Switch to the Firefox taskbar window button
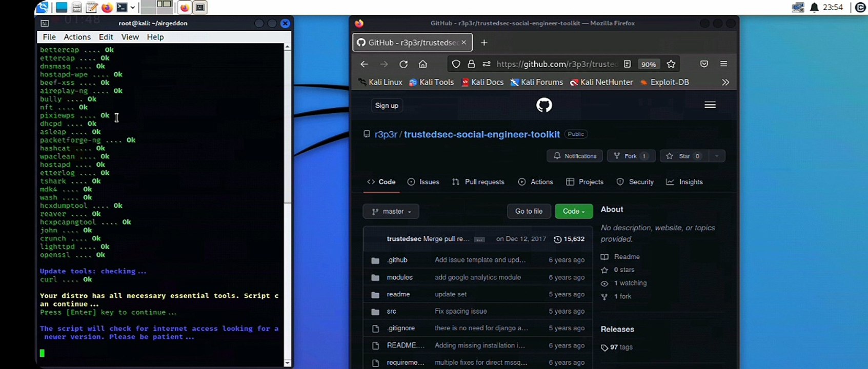The width and height of the screenshot is (868, 369). pyautogui.click(x=185, y=7)
